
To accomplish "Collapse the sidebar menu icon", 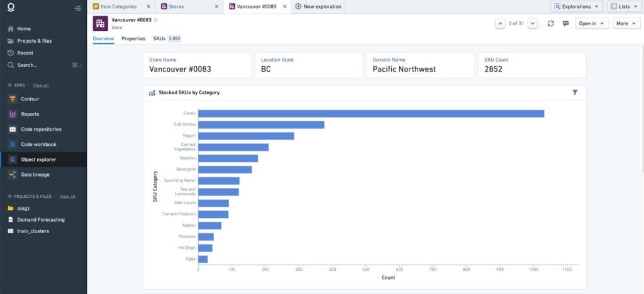I will click(78, 8).
